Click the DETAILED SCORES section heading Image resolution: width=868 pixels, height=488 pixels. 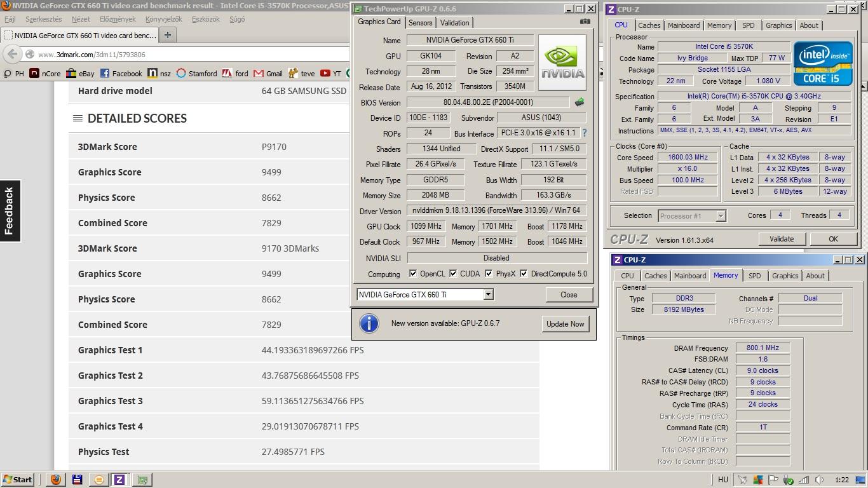pos(137,118)
